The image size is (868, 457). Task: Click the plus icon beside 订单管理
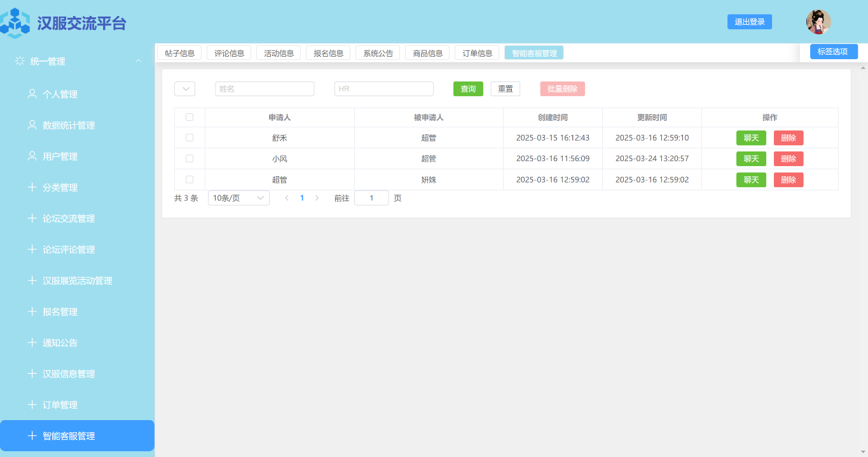pyautogui.click(x=32, y=405)
